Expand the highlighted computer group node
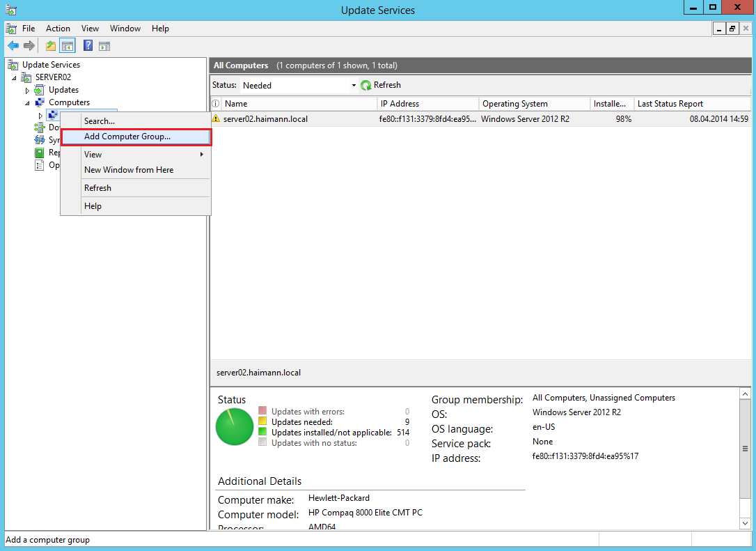This screenshot has height=551, width=756. click(x=40, y=115)
